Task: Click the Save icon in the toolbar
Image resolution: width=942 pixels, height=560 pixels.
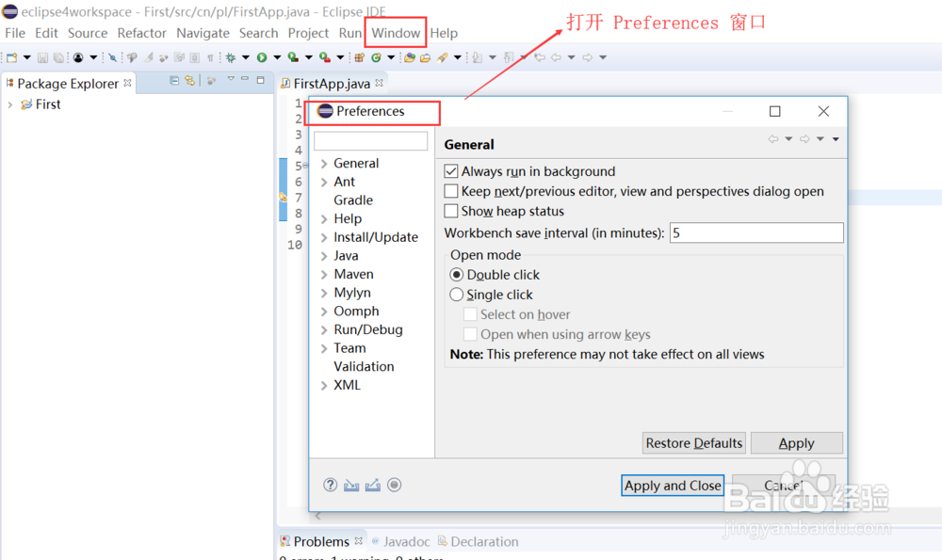Action: click(42, 57)
